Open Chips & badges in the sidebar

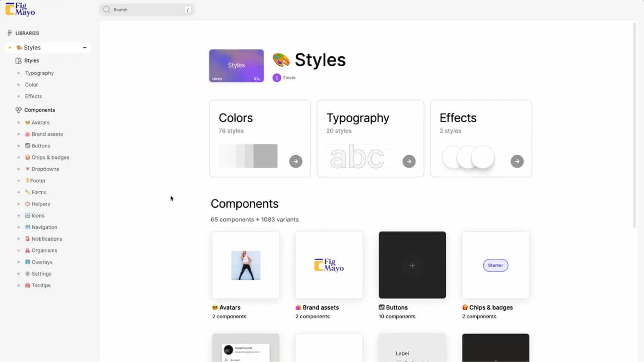(47, 158)
